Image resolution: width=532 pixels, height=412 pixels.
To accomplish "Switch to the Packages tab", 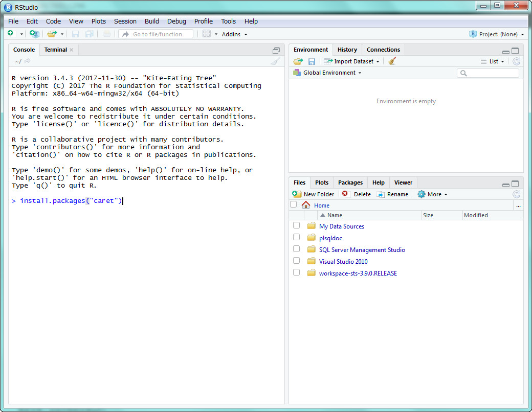I will click(x=350, y=182).
